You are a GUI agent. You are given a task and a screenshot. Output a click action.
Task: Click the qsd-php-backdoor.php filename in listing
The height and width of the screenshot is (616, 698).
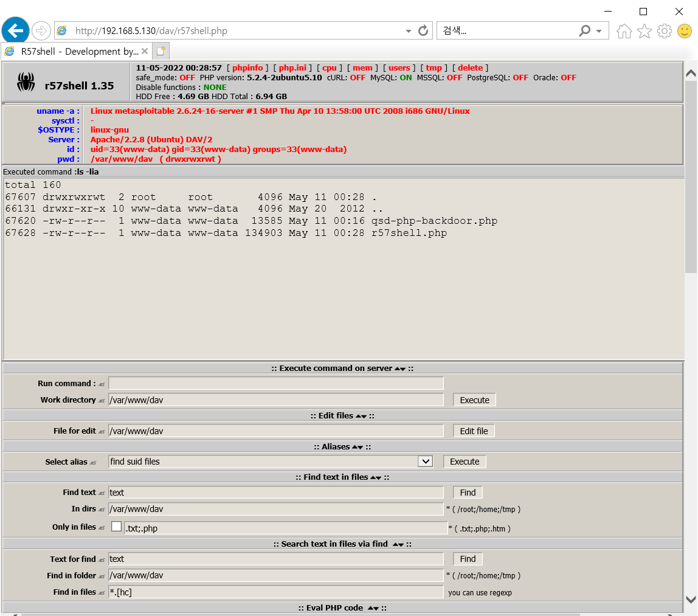click(435, 221)
